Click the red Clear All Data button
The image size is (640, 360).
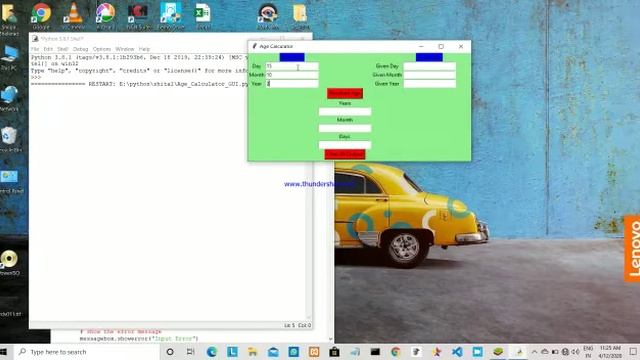345,154
